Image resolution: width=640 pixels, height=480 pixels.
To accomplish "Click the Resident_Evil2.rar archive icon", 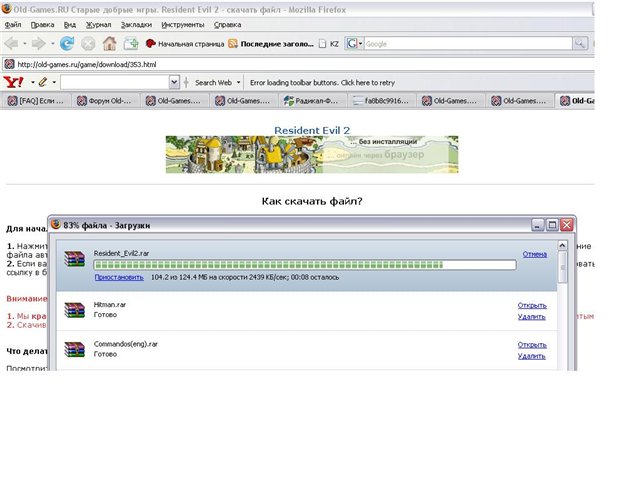I will click(74, 259).
